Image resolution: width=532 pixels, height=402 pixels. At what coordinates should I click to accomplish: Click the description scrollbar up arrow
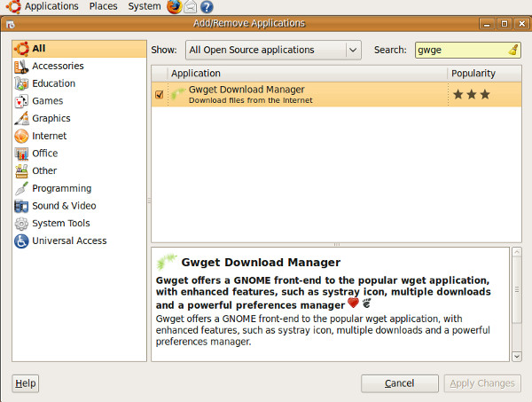click(516, 252)
